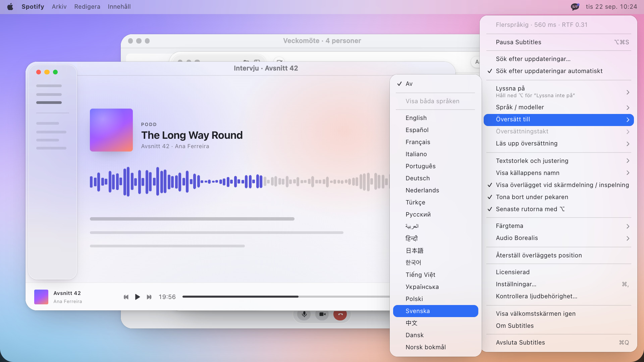Screen dimensions: 644x362
Task: Skip to previous track in player
Action: click(x=126, y=297)
